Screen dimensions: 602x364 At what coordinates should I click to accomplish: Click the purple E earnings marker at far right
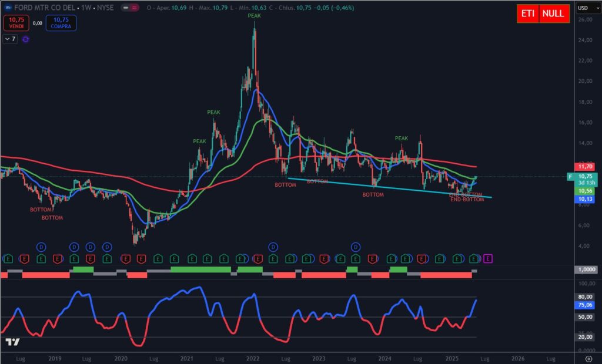point(487,258)
